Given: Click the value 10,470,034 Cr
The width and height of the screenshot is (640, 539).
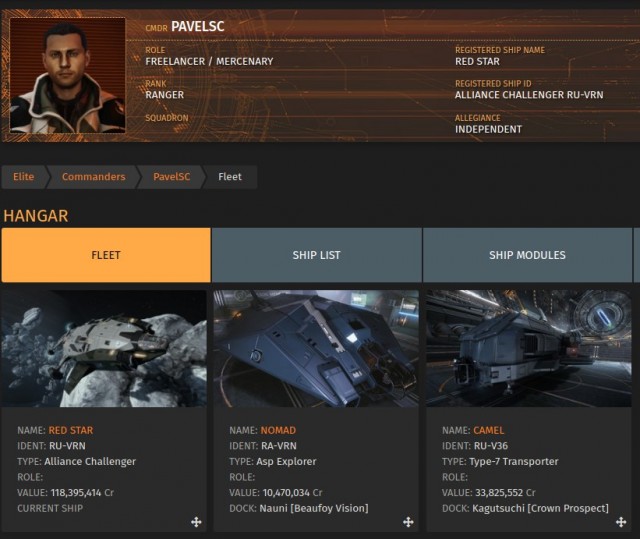Looking at the screenshot, I should tap(292, 492).
